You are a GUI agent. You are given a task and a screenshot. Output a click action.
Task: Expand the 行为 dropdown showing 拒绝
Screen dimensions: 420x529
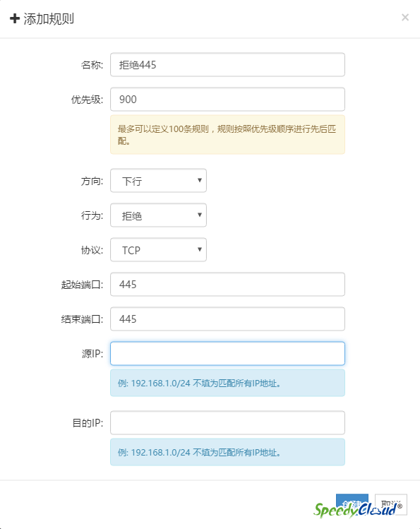[x=158, y=215]
